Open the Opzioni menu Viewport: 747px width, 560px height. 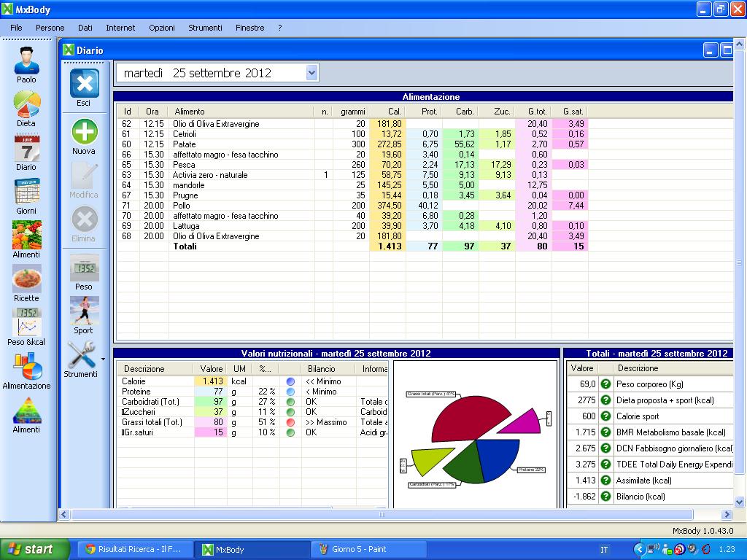(x=162, y=28)
